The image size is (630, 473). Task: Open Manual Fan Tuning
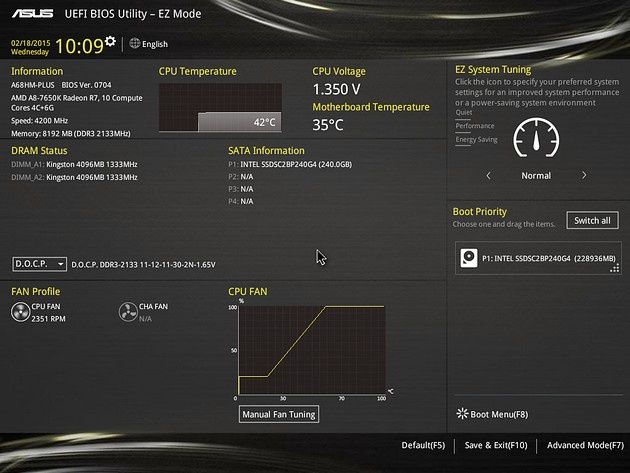[279, 414]
